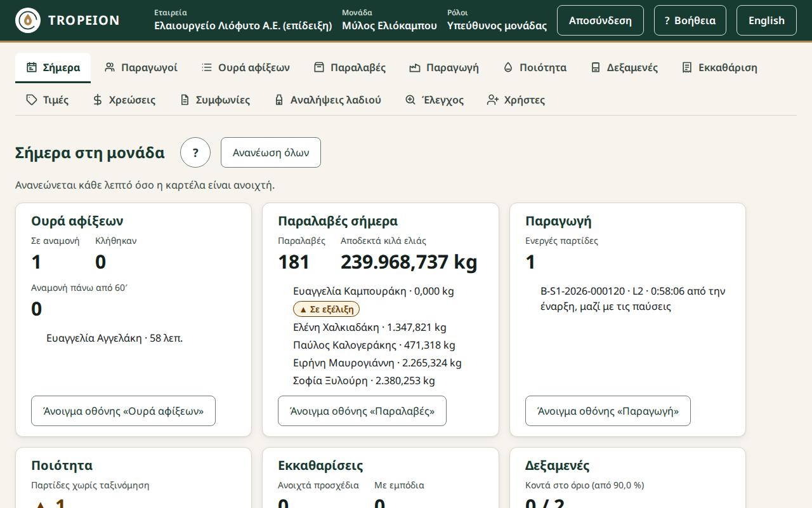Click the Ελένη Χαλκιαδάκη · 1.347,821 kg row

point(370,327)
